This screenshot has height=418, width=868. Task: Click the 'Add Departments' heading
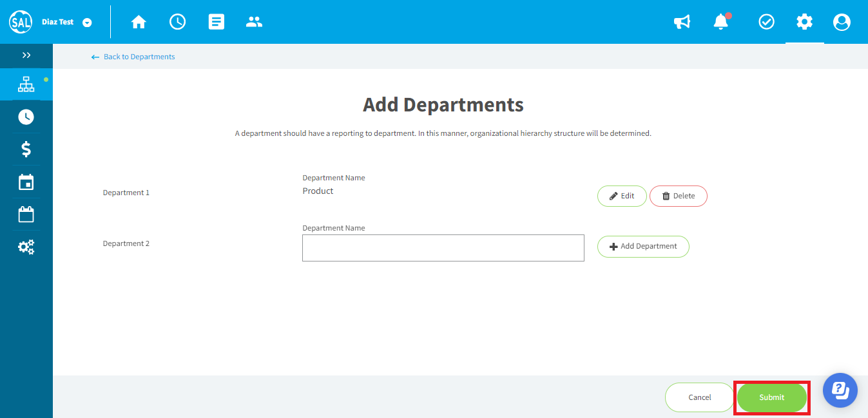(x=443, y=104)
